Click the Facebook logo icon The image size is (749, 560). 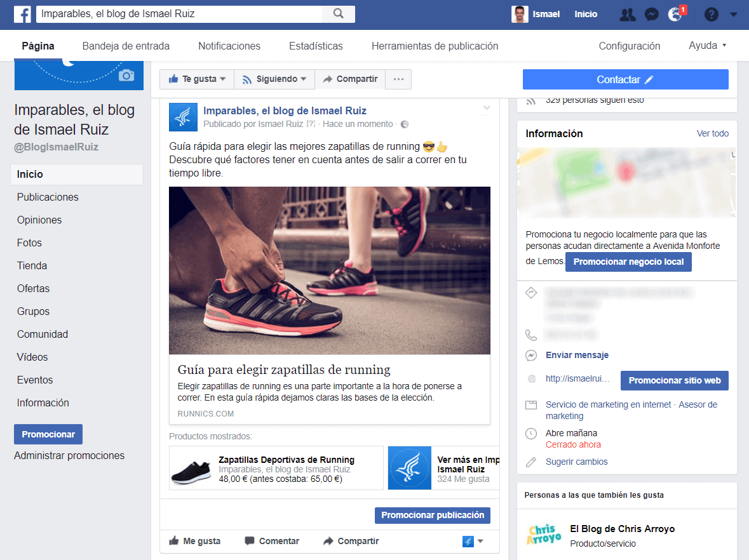tap(22, 14)
